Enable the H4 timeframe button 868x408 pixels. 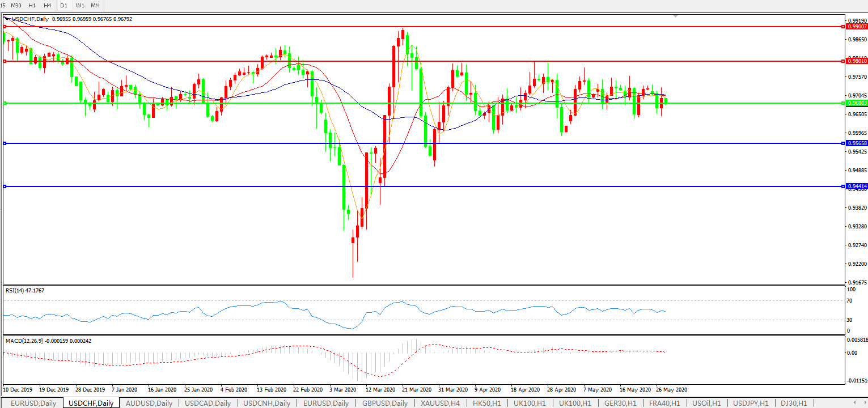point(47,5)
